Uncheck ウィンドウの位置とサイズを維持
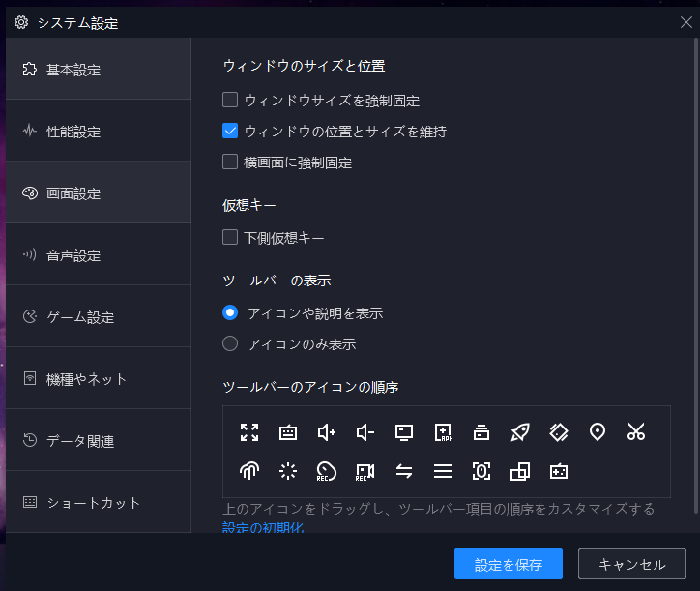The height and width of the screenshot is (591, 700). 230,131
